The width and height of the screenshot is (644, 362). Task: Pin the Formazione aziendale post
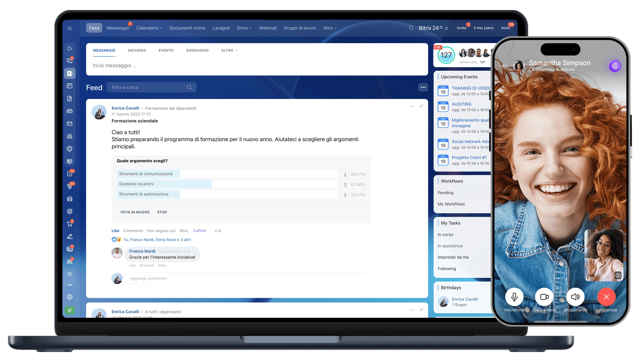tap(421, 106)
